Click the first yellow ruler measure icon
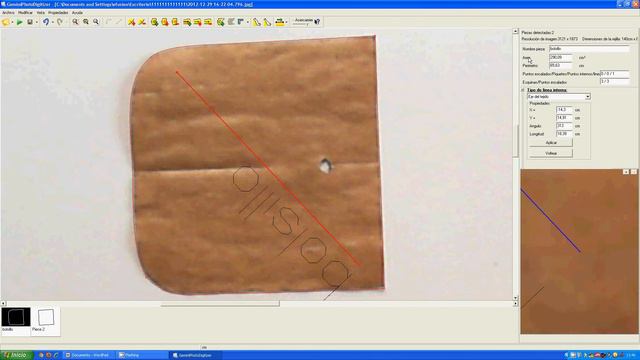640x360 pixels. pos(256,22)
